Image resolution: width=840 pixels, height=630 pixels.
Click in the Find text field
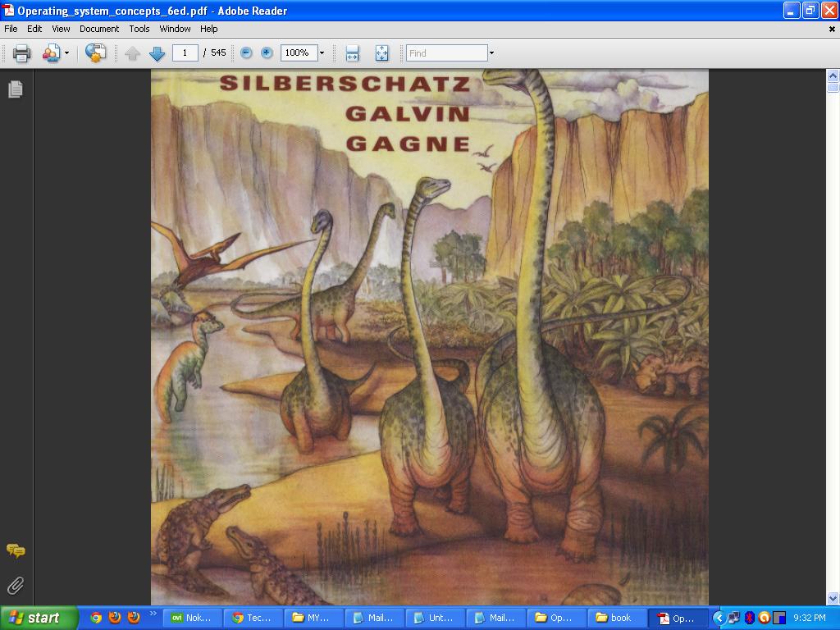447,53
